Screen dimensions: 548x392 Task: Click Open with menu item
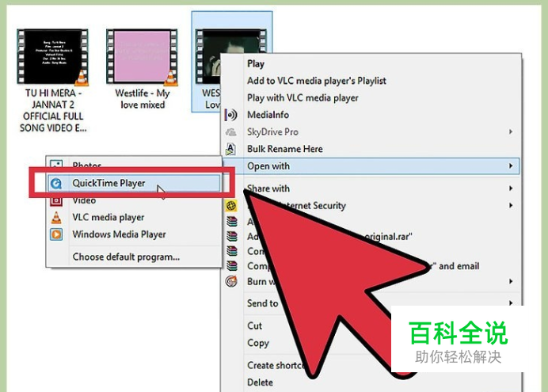(371, 166)
